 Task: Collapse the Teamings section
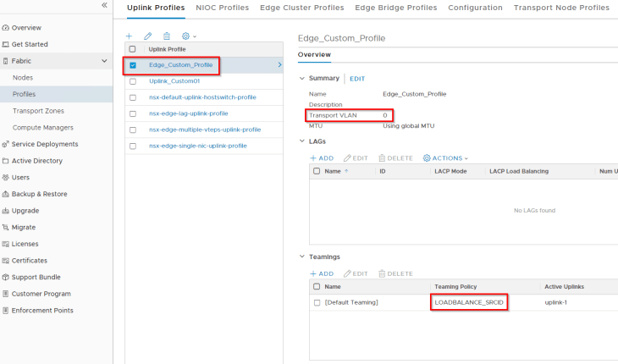[302, 256]
